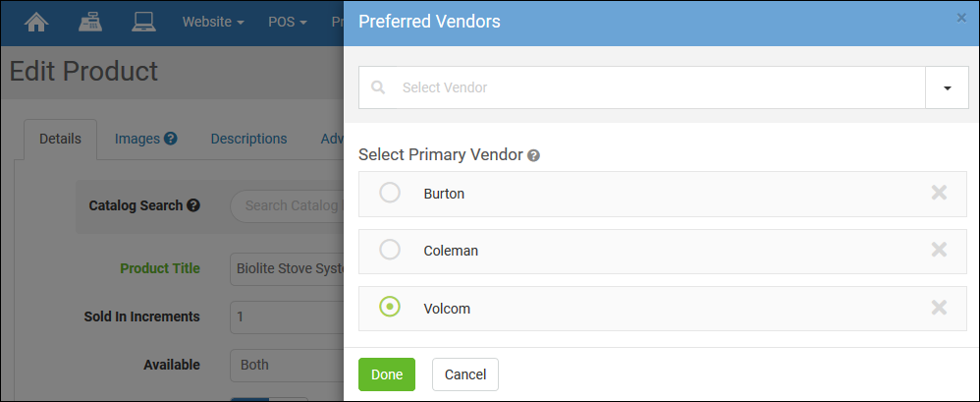Expand the Select Vendor dropdown arrow
Viewport: 980px width, 402px height.
tap(947, 87)
